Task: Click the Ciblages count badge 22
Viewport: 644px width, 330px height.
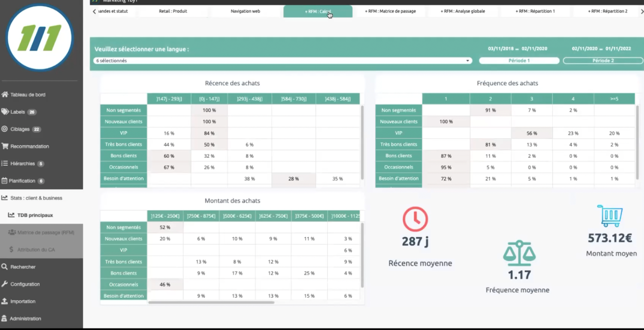Action: click(x=37, y=129)
